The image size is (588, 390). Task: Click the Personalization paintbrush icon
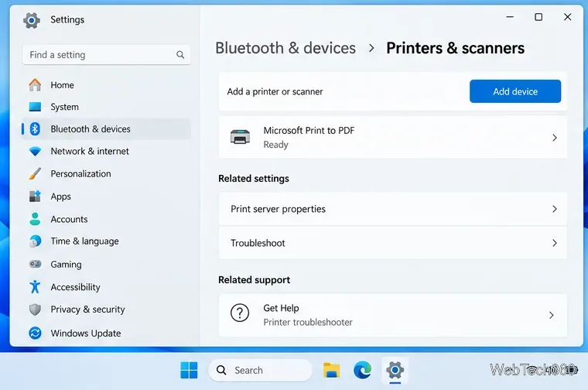point(35,173)
